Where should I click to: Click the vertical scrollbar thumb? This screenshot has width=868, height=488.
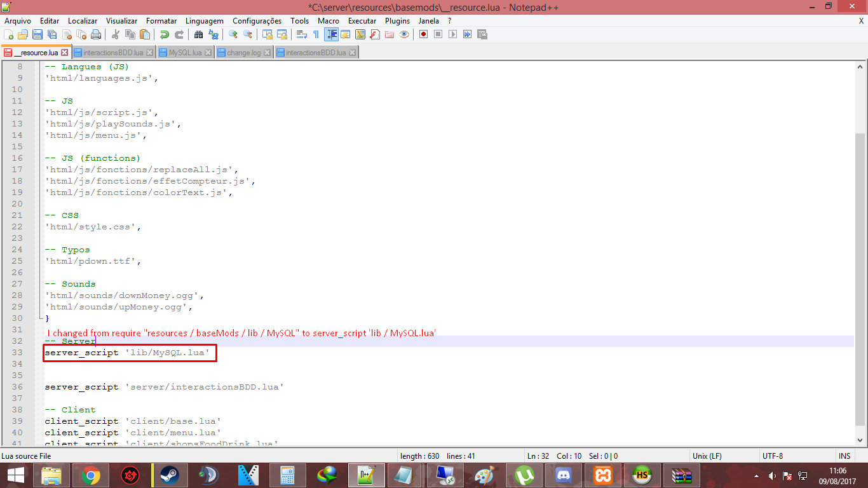[x=860, y=280]
